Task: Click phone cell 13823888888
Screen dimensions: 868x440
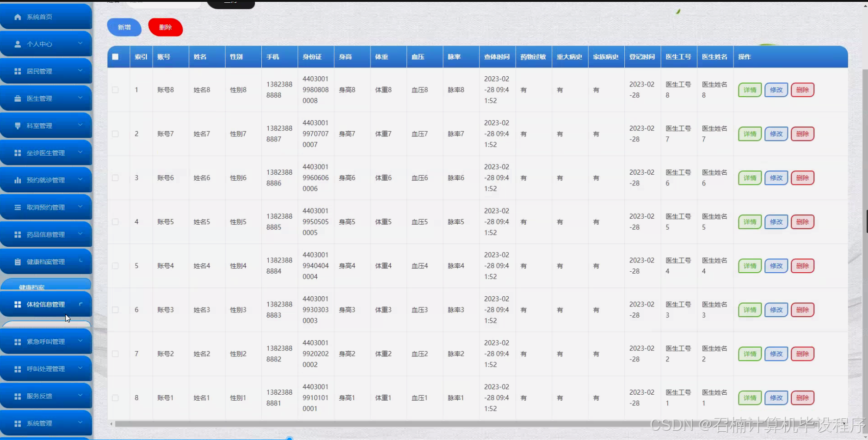Action: 279,90
